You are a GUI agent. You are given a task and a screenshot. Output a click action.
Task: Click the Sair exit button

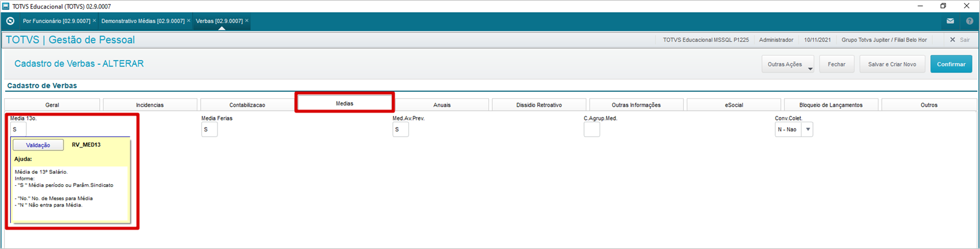click(960, 40)
